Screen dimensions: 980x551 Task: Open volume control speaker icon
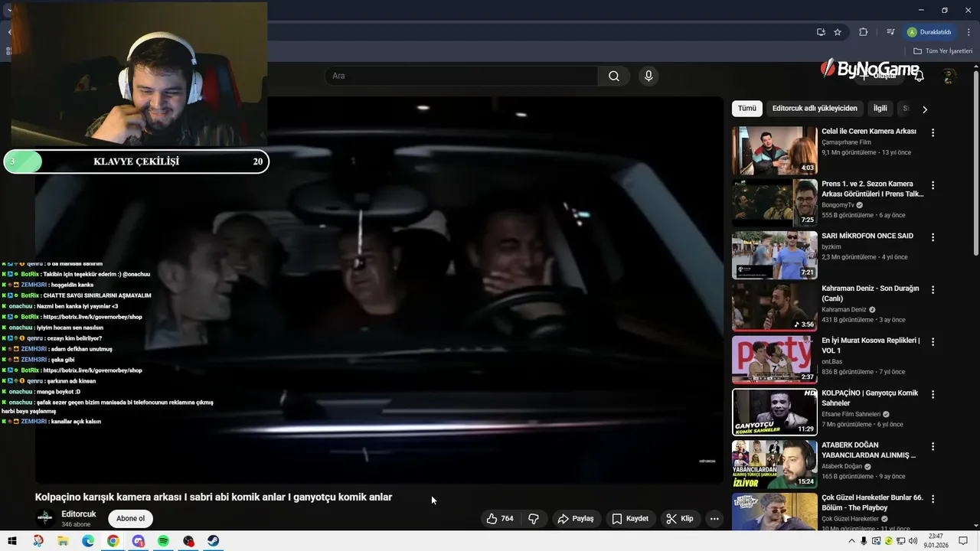pos(913,541)
